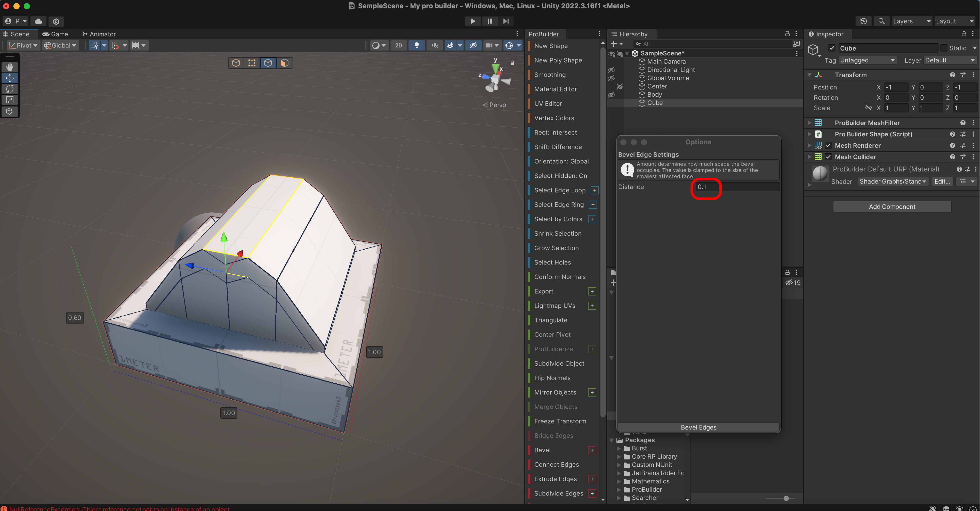Open Extrude Edges options plus icon
980x511 pixels.
[x=592, y=479]
